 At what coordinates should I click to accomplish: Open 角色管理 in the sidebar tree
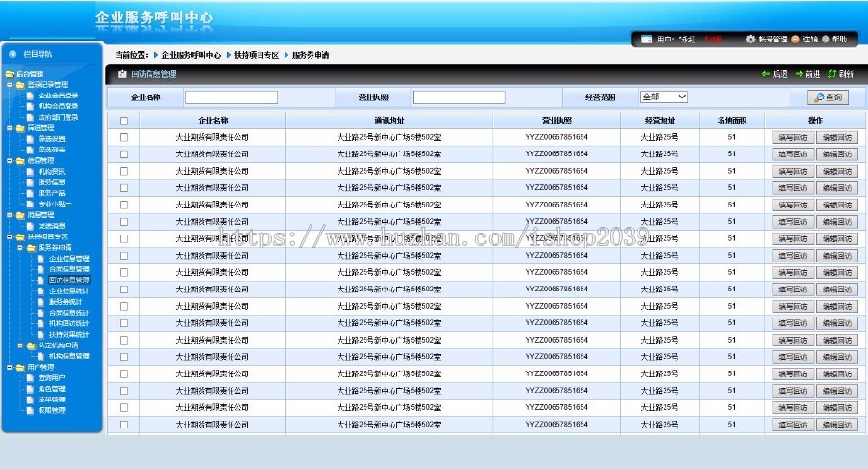pos(51,389)
